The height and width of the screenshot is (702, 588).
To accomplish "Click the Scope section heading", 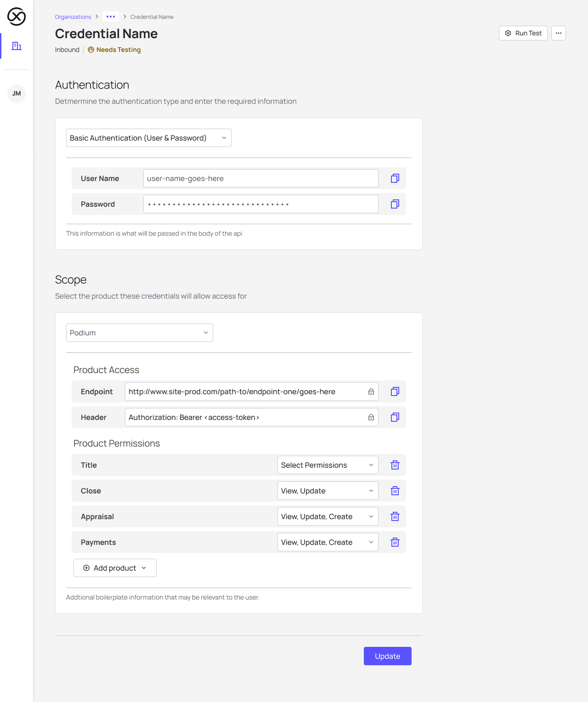I will (71, 280).
